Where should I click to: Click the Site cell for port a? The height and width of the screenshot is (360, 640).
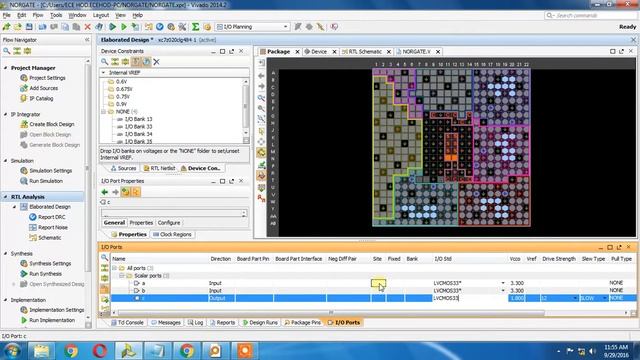tap(378, 283)
